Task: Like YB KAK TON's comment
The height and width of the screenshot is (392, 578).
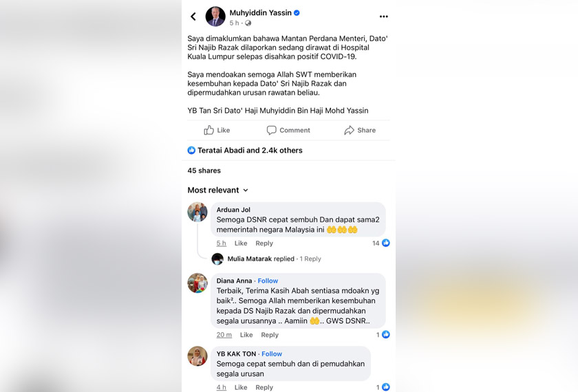Action: pyautogui.click(x=241, y=387)
